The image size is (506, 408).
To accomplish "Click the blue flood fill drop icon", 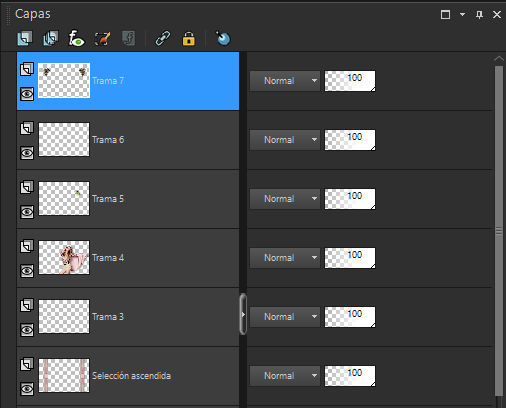I will click(x=223, y=38).
